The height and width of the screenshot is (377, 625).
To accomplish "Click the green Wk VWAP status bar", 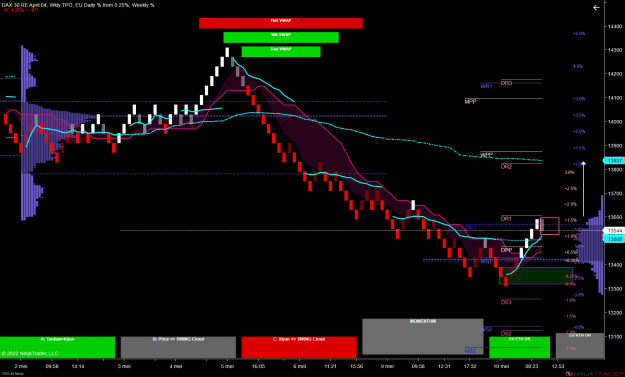I will 281,37.
